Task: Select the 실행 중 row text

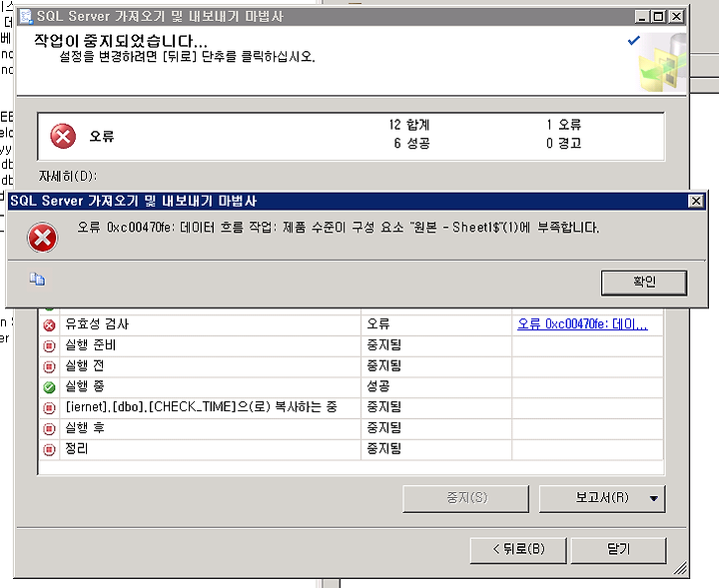Action: 84,386
